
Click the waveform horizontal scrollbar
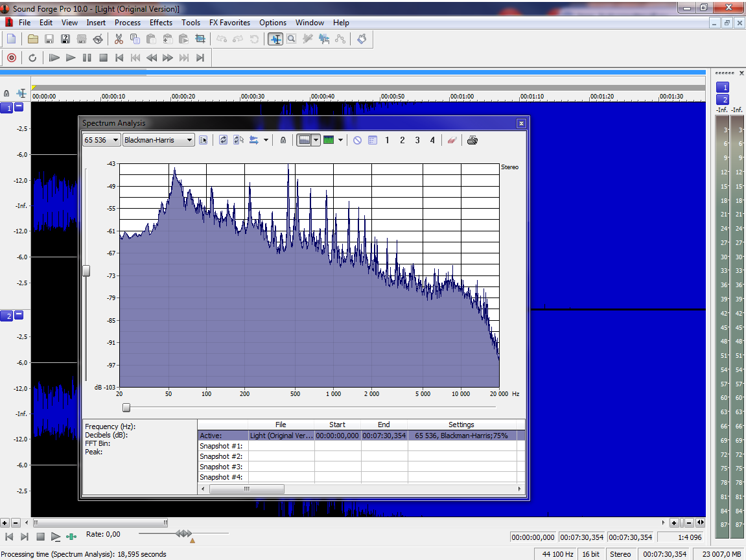(x=100, y=522)
